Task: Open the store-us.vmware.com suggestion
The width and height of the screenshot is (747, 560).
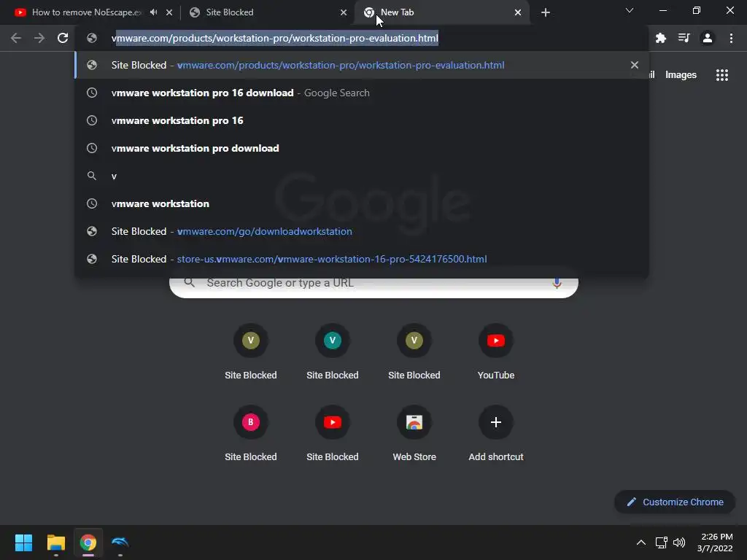Action: (x=362, y=259)
